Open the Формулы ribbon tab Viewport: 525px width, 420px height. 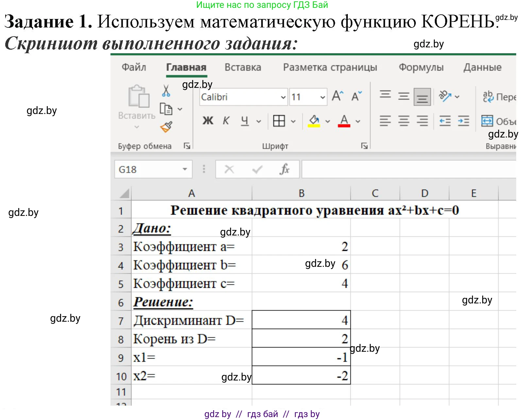[421, 67]
